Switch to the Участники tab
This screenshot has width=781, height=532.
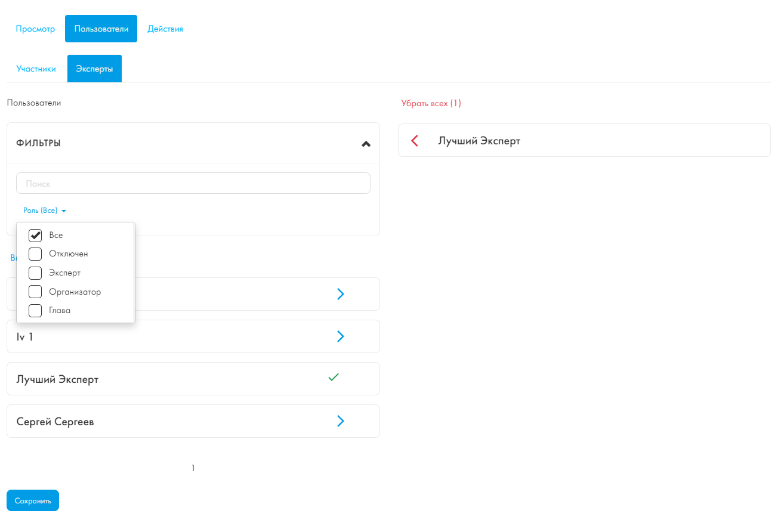click(x=36, y=69)
